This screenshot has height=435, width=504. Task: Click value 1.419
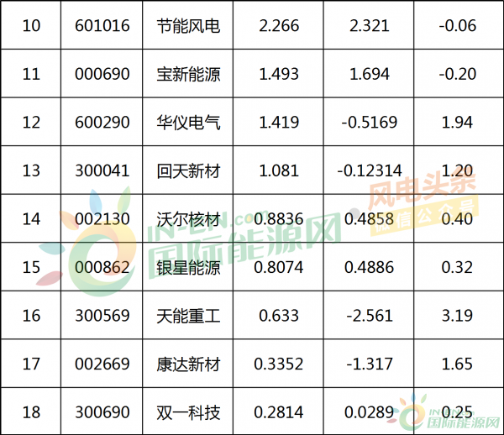coord(279,123)
